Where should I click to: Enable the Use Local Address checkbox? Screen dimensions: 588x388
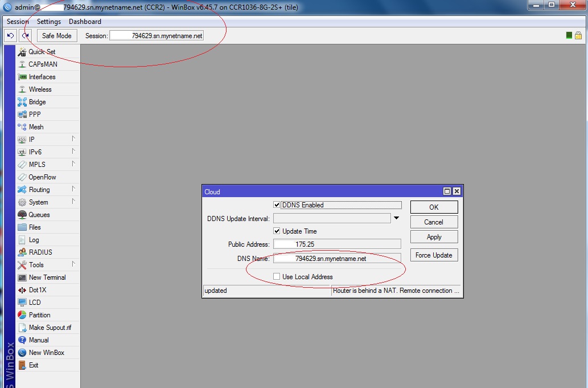[277, 276]
